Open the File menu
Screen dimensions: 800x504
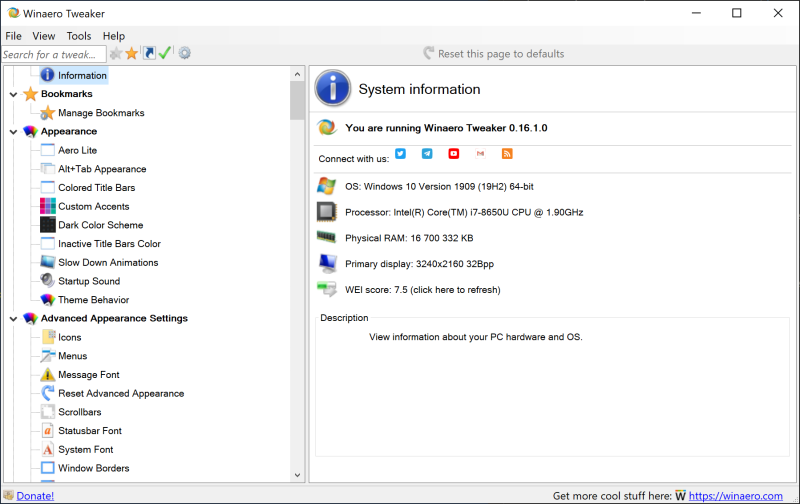pos(14,36)
